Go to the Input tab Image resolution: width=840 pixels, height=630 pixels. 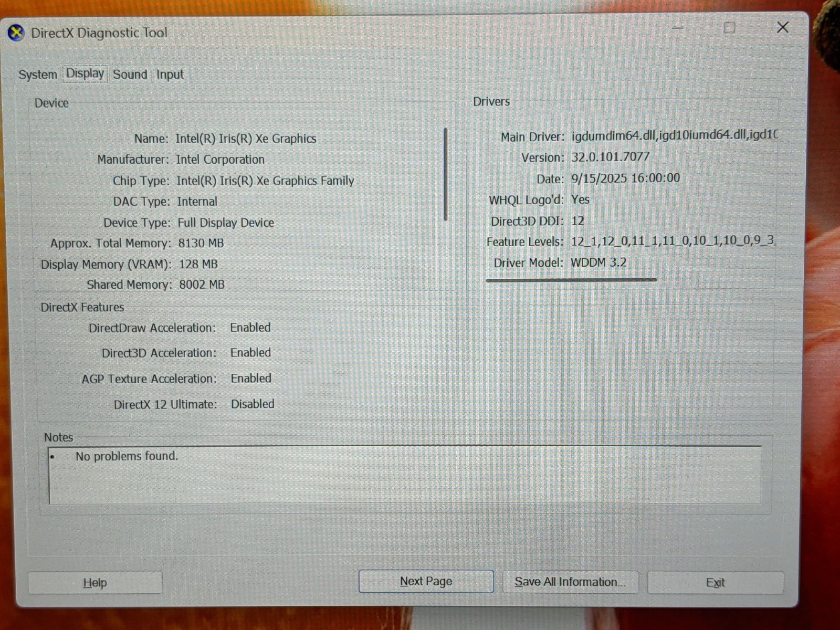tap(170, 75)
